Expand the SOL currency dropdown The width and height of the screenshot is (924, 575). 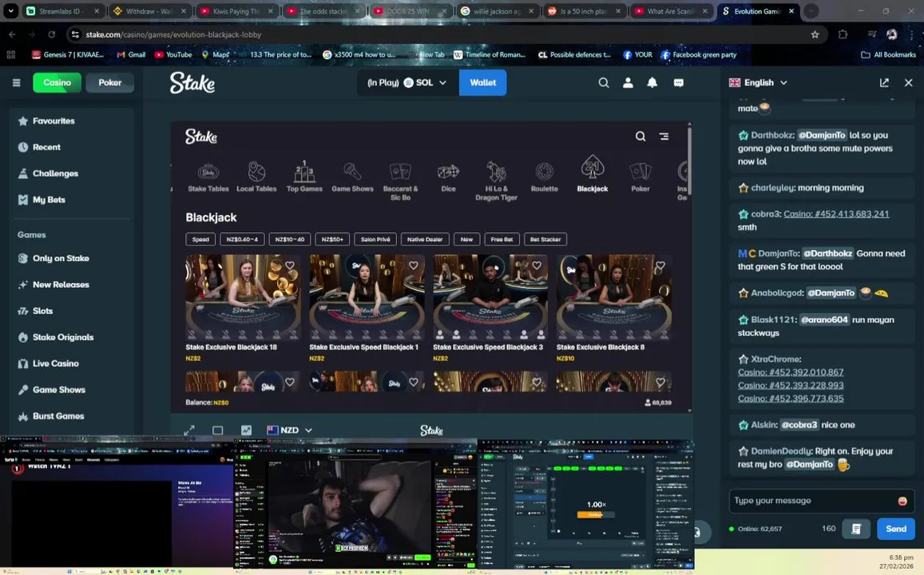click(x=408, y=82)
